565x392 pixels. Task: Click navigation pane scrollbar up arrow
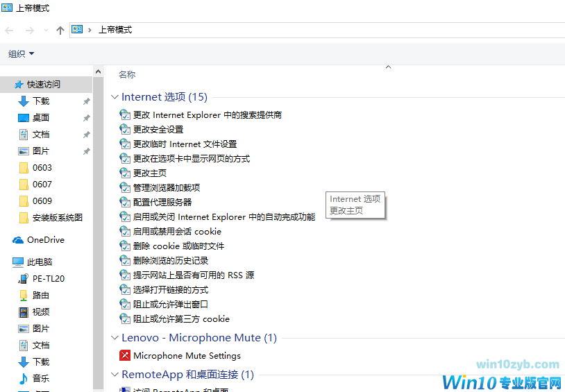(x=98, y=71)
